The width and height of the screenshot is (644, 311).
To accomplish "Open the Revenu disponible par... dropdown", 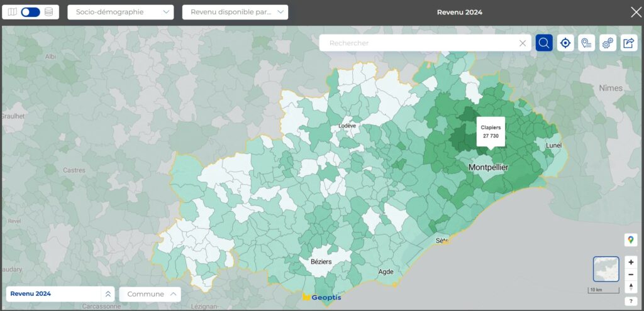I will pos(235,12).
